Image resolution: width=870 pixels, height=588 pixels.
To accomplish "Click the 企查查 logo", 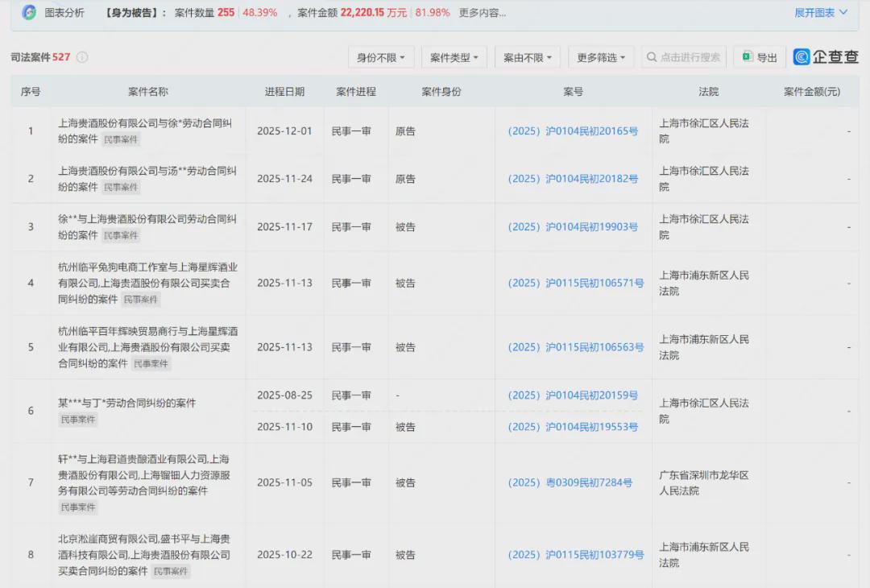I will (826, 57).
